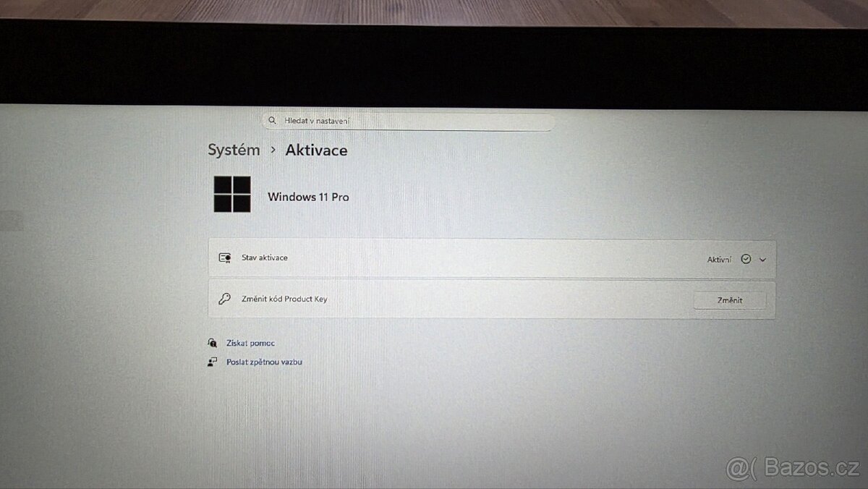The image size is (868, 489).
Task: Click the Product Key key icon
Action: [x=224, y=299]
